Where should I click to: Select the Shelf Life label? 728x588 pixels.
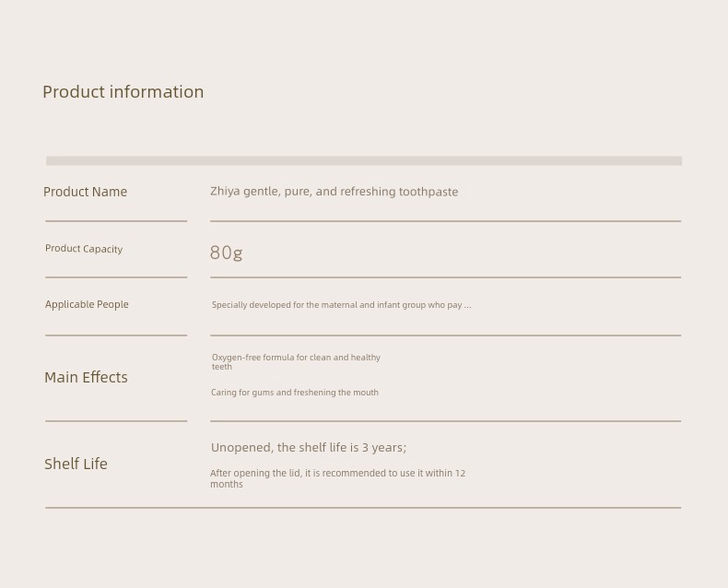76,464
